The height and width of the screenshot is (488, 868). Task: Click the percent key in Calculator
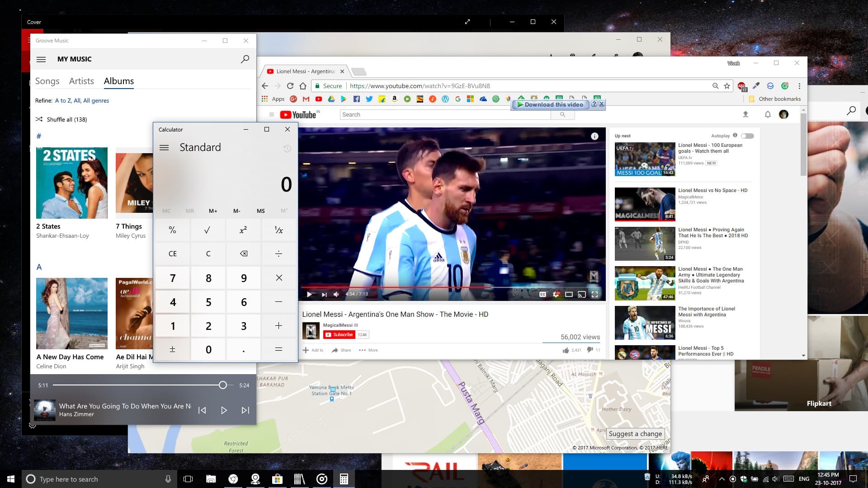172,230
